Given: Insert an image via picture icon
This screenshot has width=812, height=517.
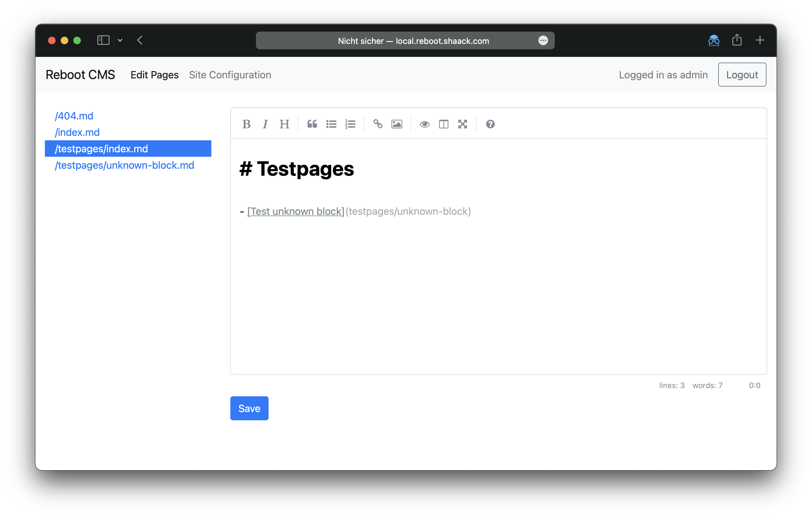Looking at the screenshot, I should pyautogui.click(x=397, y=124).
